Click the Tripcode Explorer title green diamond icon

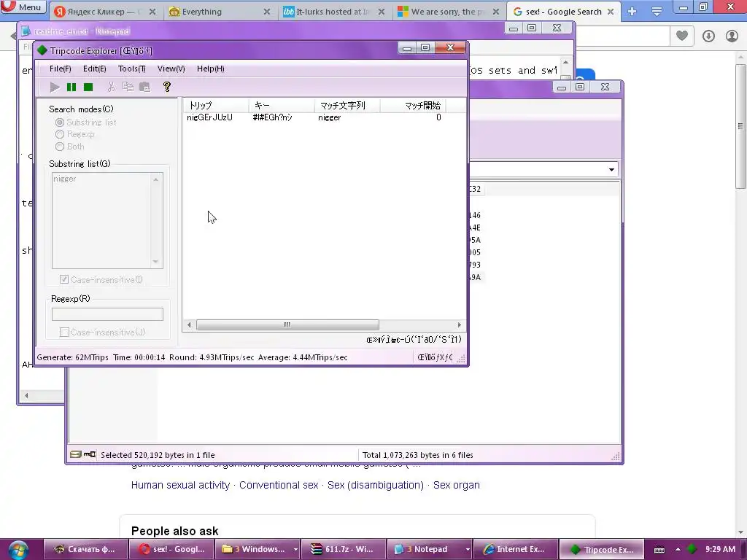[42, 50]
